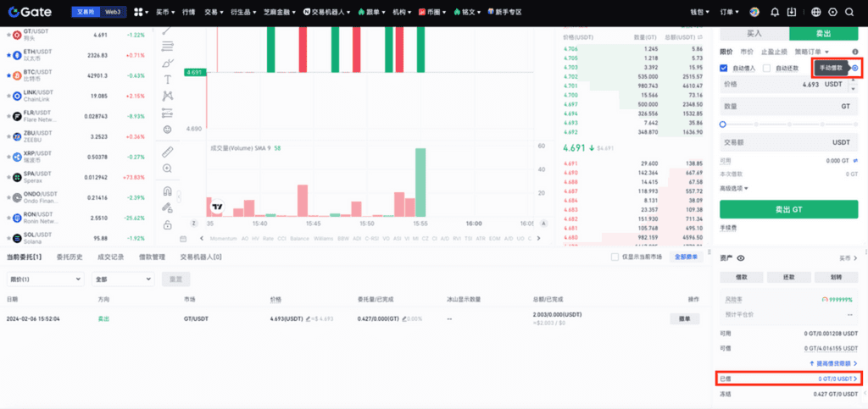This screenshot has height=409, width=868.
Task: Click the order amount percentage slider handle
Action: pos(723,124)
